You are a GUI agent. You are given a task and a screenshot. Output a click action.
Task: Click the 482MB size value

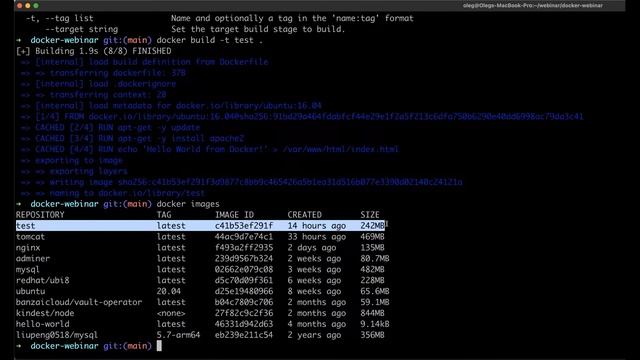click(x=372, y=269)
